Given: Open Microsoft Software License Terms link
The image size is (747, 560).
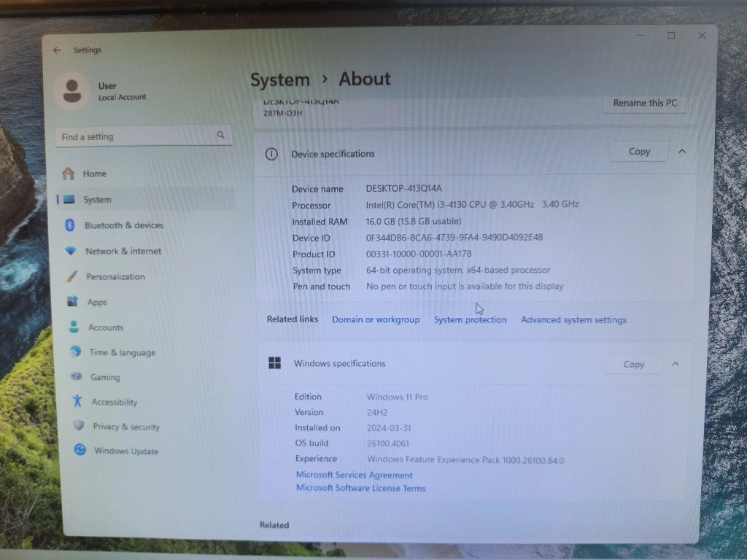Looking at the screenshot, I should click(x=360, y=488).
